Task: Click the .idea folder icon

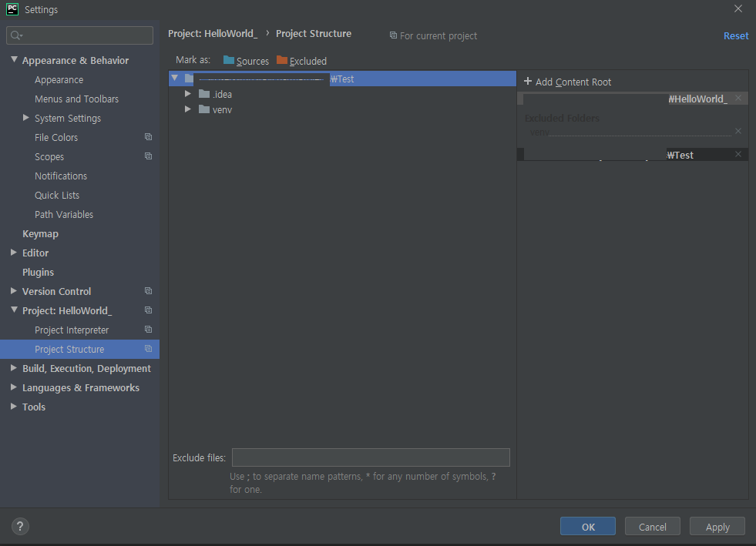Action: pos(204,94)
